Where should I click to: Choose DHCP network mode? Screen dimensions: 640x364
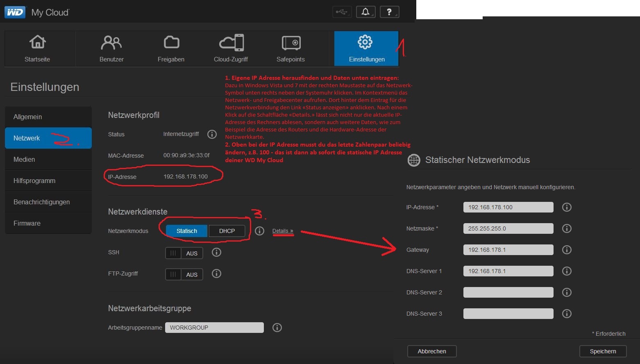click(x=227, y=231)
